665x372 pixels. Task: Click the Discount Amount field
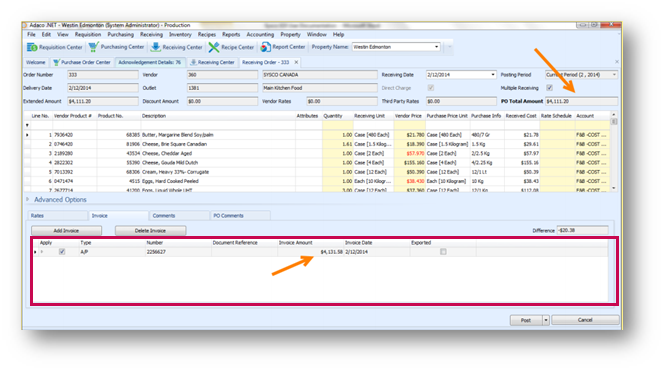222,101
